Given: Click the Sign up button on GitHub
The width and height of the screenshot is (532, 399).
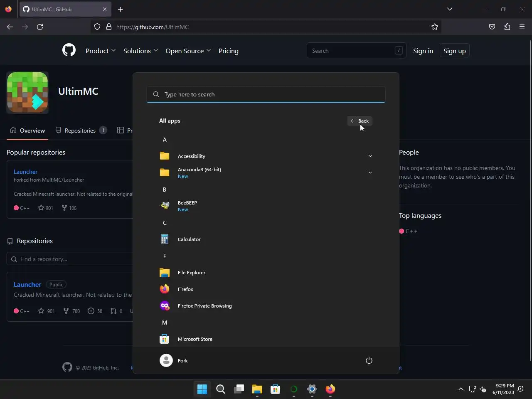Looking at the screenshot, I should pyautogui.click(x=455, y=51).
